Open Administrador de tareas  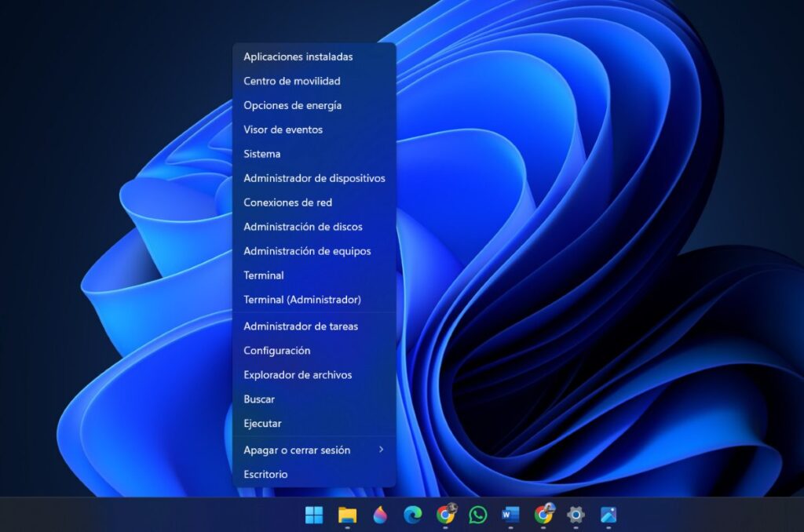(x=301, y=326)
